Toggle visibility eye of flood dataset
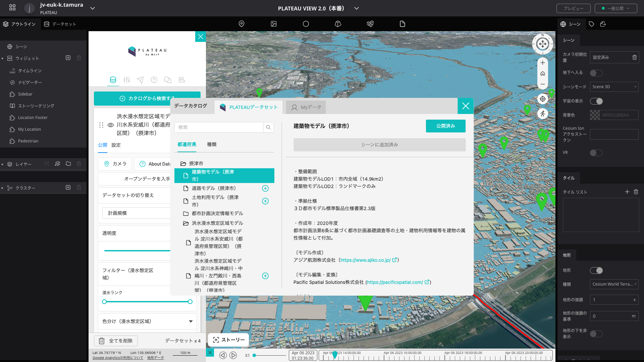This screenshot has width=644, height=362. [110, 125]
